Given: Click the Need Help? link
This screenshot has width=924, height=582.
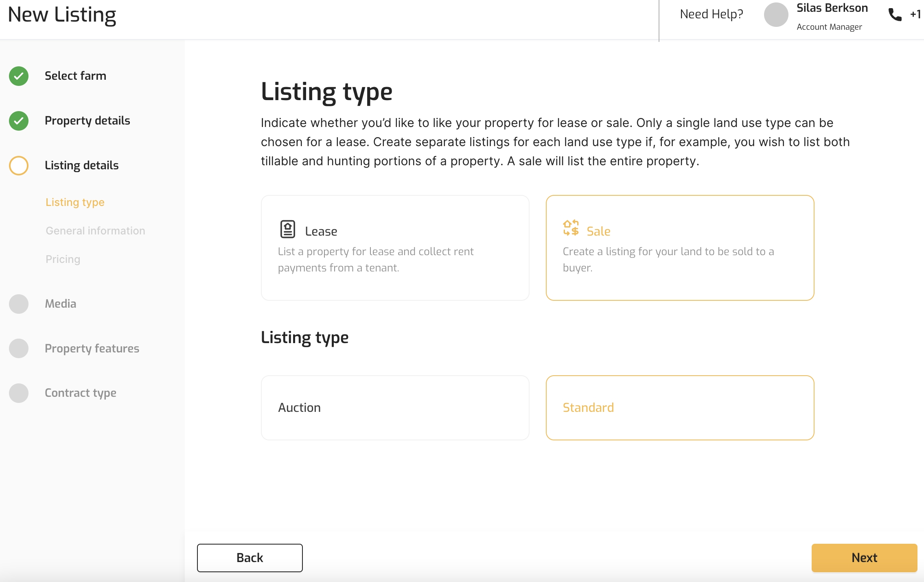Looking at the screenshot, I should click(711, 14).
